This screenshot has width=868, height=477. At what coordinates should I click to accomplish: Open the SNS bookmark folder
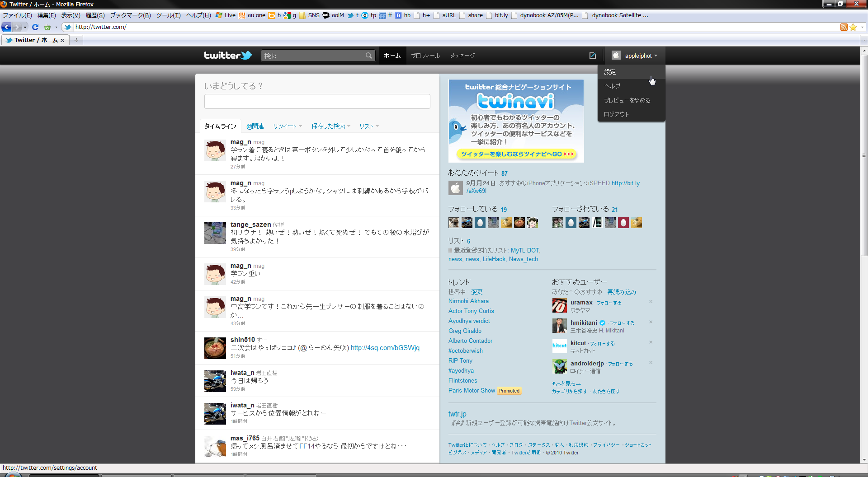click(309, 15)
